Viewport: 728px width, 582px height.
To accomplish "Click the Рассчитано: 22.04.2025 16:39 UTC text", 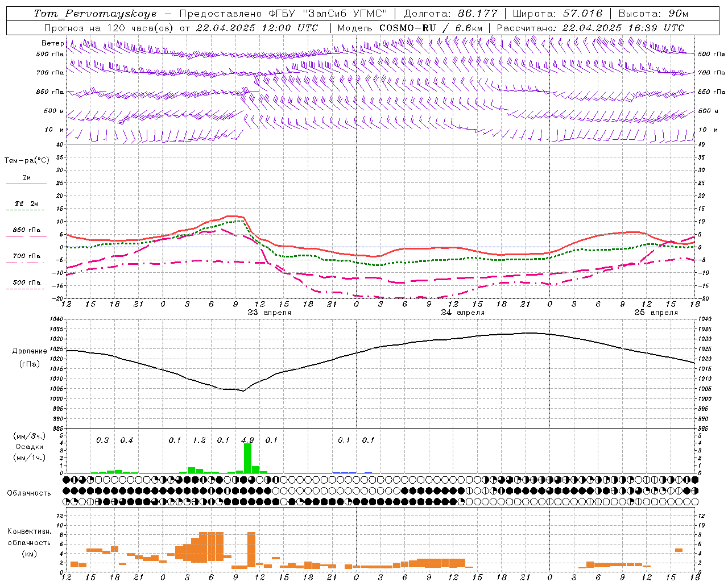I will 590,28.
